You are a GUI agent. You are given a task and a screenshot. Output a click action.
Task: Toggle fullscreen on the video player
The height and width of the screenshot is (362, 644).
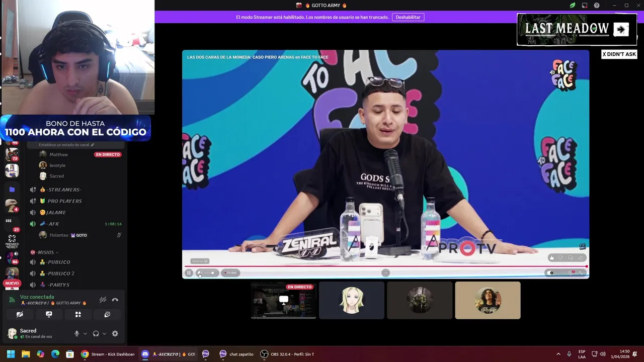click(x=581, y=273)
